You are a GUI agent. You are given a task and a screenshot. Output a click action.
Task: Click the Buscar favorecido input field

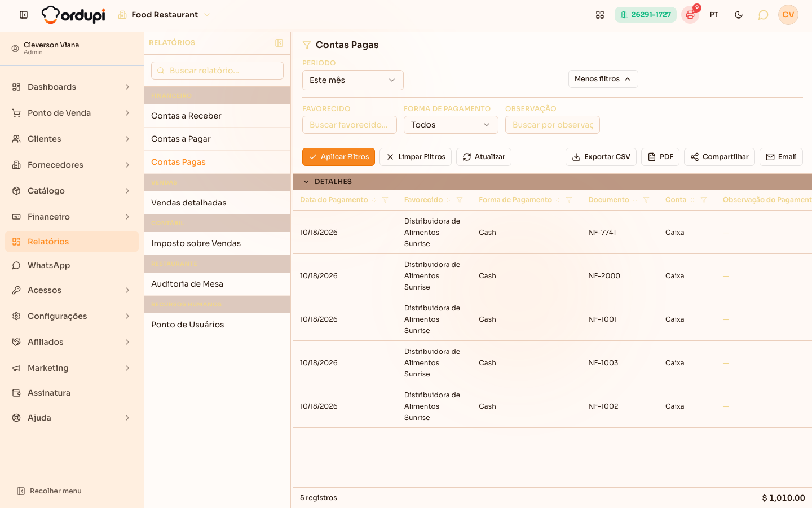[x=350, y=125]
